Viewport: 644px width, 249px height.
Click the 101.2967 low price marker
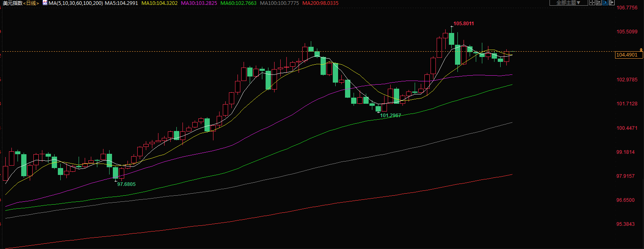point(391,116)
